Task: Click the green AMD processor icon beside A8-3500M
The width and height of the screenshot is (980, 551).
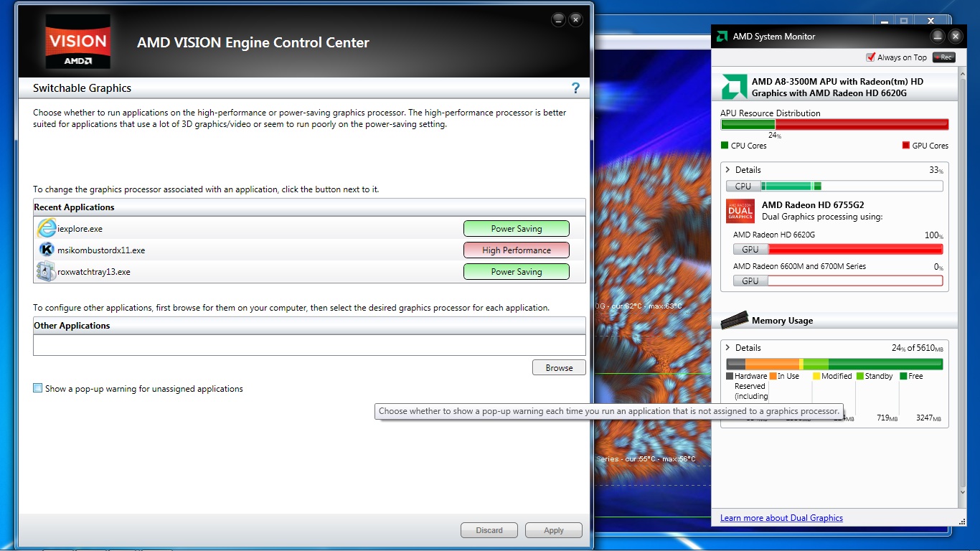Action: click(x=734, y=87)
